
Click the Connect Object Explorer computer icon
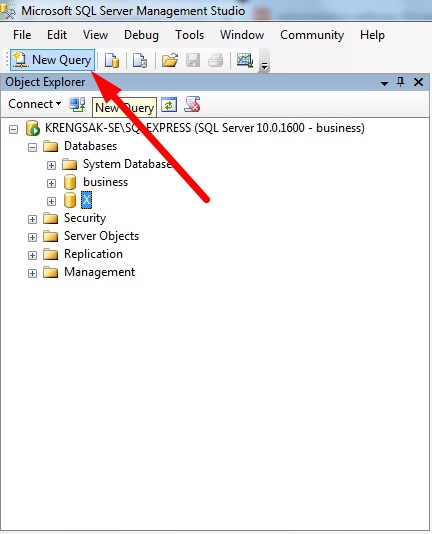pyautogui.click(x=77, y=104)
